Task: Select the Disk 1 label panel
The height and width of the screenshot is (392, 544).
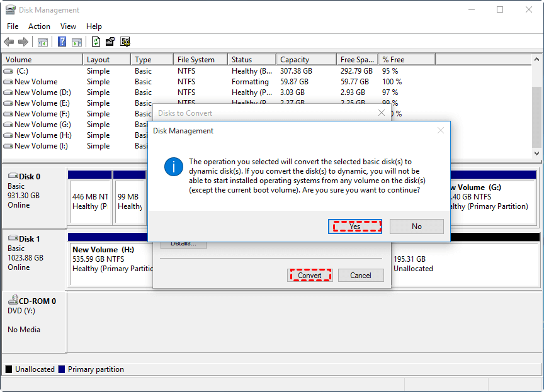Action: point(34,260)
